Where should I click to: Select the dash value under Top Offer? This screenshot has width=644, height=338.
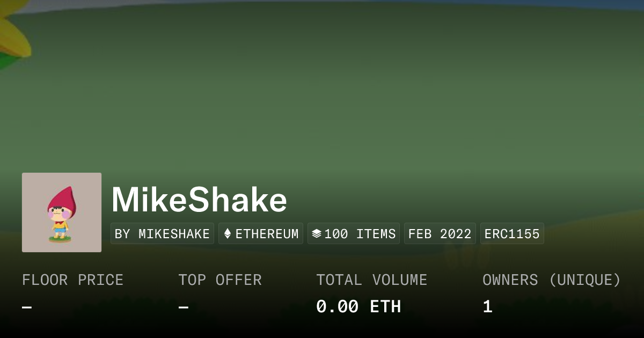[184, 307]
